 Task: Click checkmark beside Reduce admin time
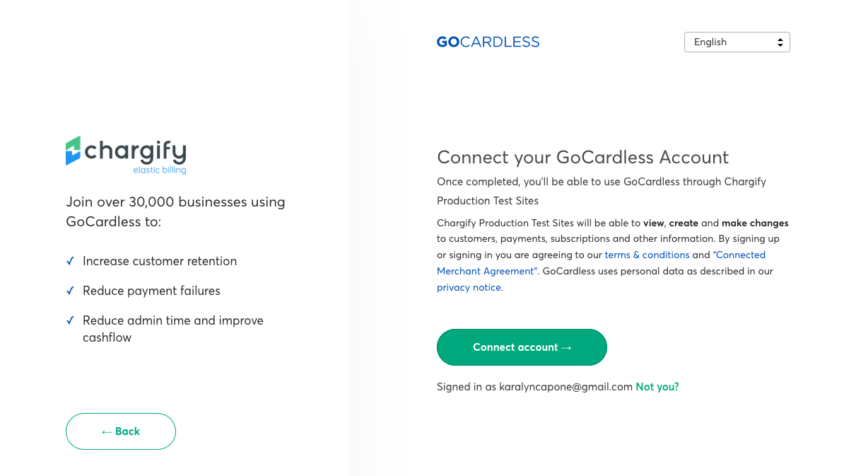click(70, 320)
